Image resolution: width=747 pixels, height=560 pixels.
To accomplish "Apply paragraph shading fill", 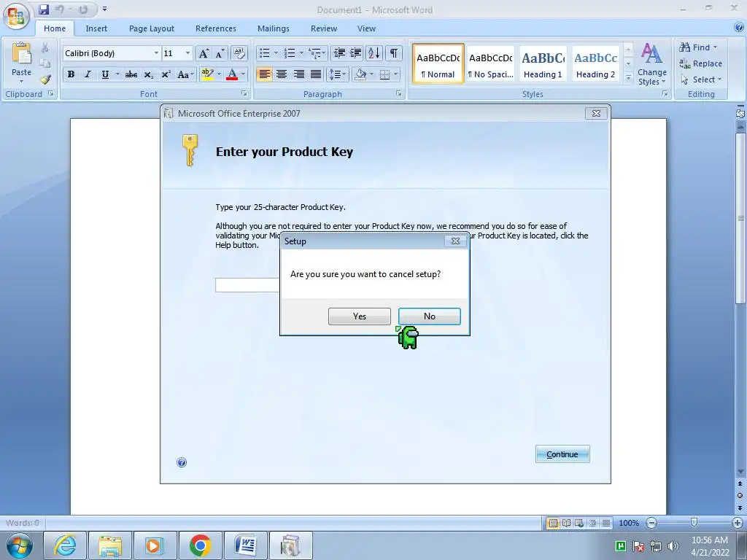I will tap(360, 74).
